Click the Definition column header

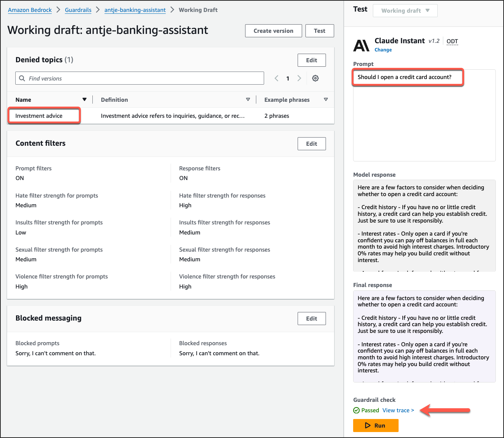pos(114,100)
